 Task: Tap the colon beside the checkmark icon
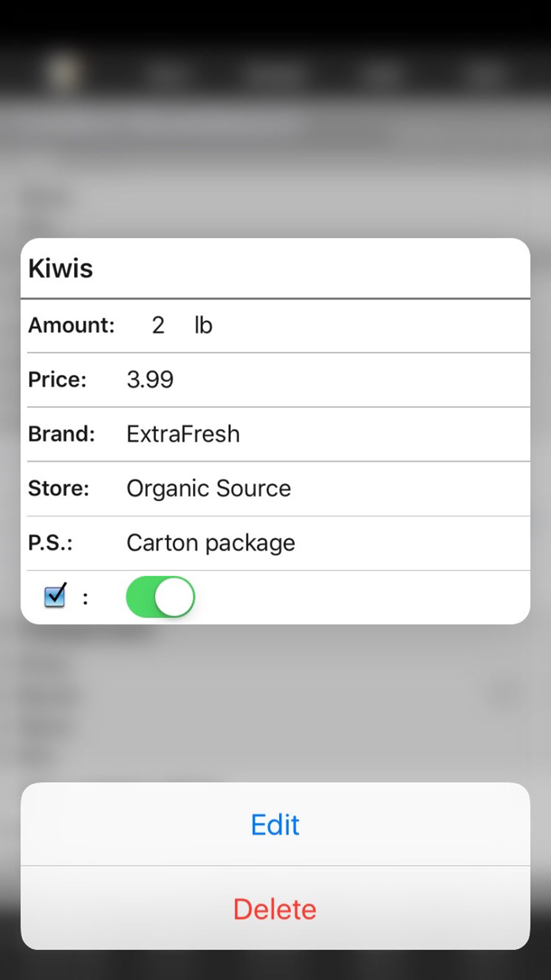click(x=85, y=598)
